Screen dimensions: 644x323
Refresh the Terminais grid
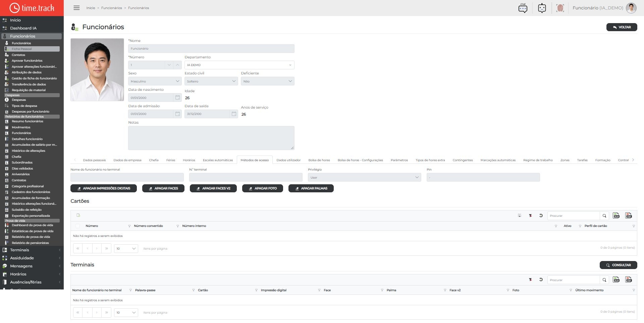pyautogui.click(x=541, y=279)
